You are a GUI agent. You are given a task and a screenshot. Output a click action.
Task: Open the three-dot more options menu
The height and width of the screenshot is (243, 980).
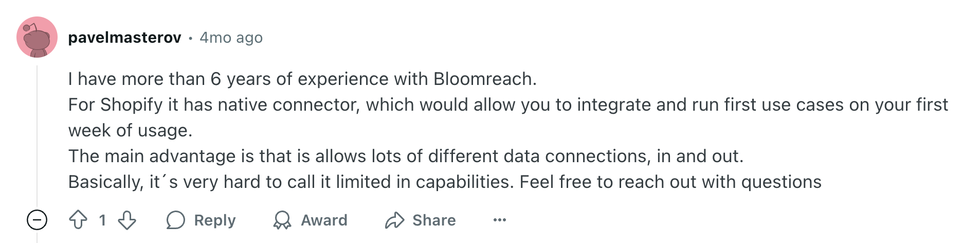[x=499, y=220]
